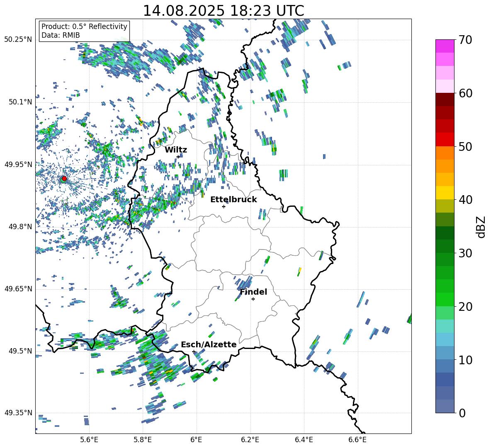Click the 6°E longitude tick label

[x=196, y=440]
